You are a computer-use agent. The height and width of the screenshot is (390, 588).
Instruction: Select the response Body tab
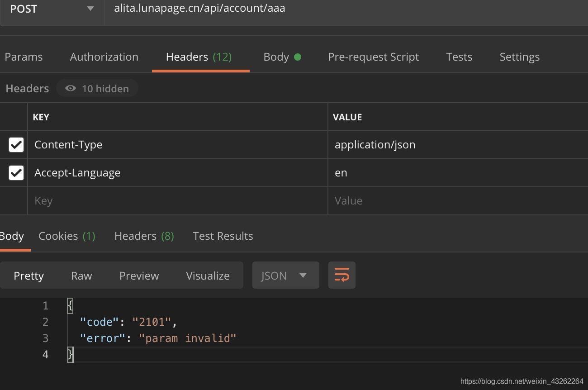click(x=12, y=236)
